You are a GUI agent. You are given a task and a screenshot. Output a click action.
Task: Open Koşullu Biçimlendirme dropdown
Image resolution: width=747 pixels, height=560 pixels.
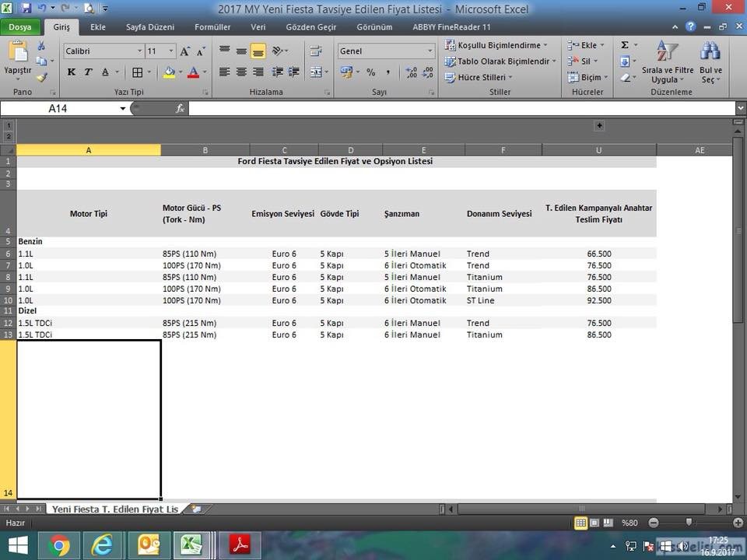click(496, 45)
